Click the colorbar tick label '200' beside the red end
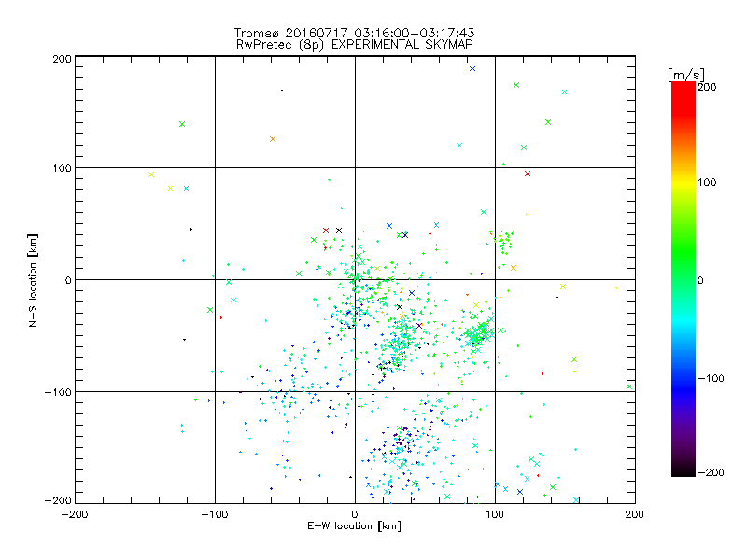 click(x=707, y=87)
